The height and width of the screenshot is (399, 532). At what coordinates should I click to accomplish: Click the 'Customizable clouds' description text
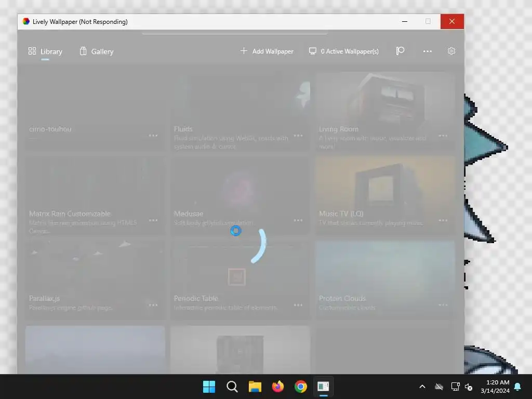(x=347, y=308)
